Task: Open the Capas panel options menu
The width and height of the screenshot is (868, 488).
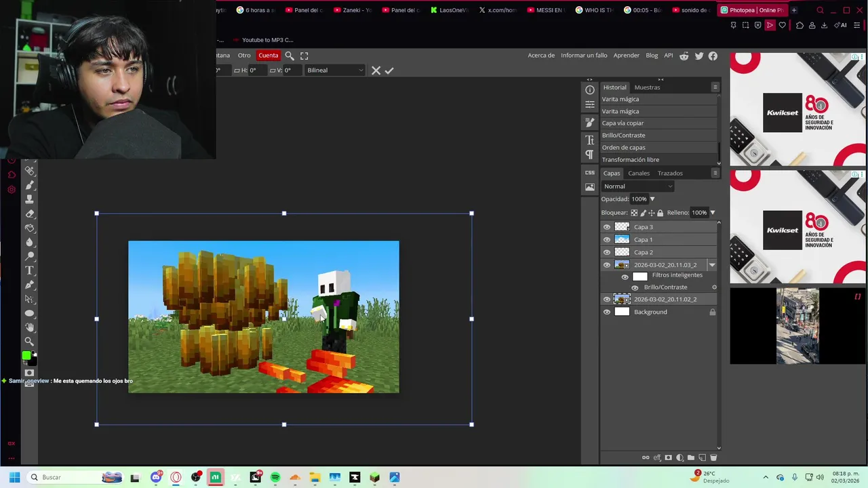Action: click(x=715, y=174)
